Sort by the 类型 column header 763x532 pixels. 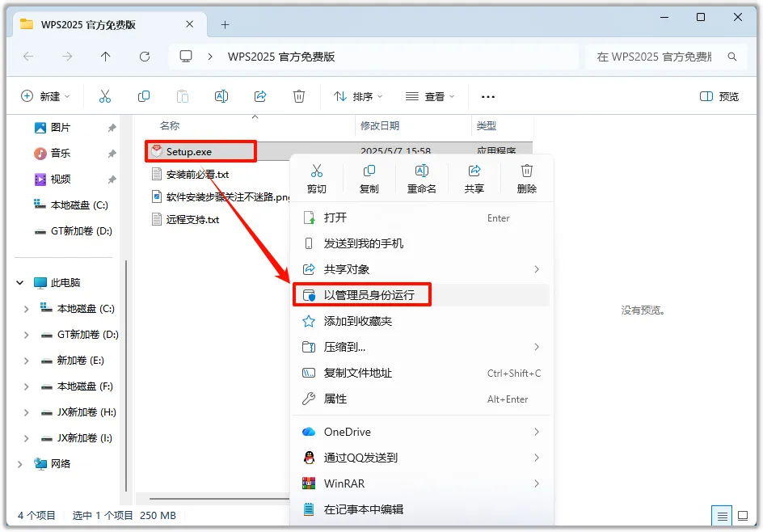pyautogui.click(x=486, y=126)
